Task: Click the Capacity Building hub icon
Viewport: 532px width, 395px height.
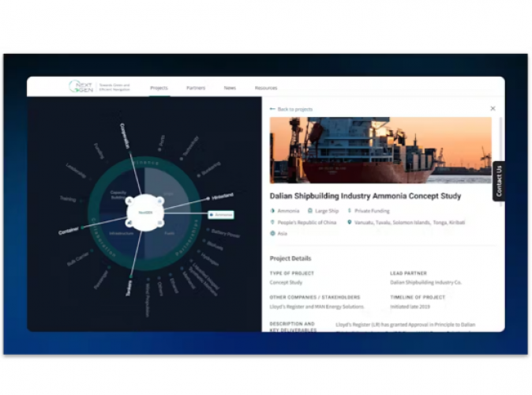Action: point(129,201)
